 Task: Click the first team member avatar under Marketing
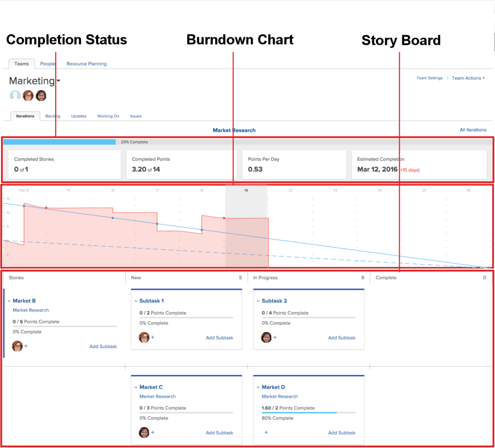28,95
